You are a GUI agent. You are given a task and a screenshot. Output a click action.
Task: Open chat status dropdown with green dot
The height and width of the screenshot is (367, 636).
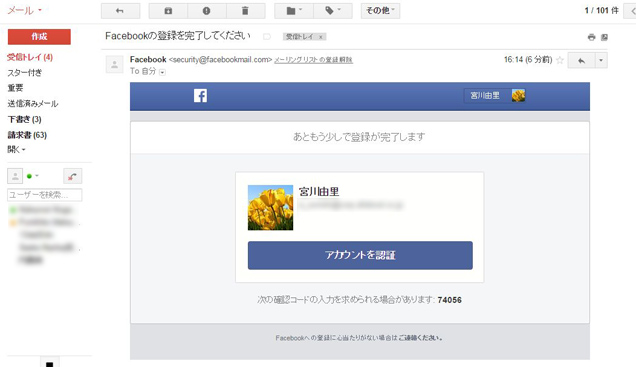[32, 176]
